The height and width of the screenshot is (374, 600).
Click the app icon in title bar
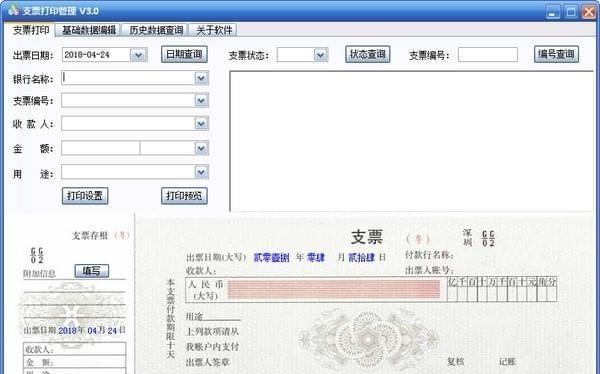pyautogui.click(x=13, y=10)
